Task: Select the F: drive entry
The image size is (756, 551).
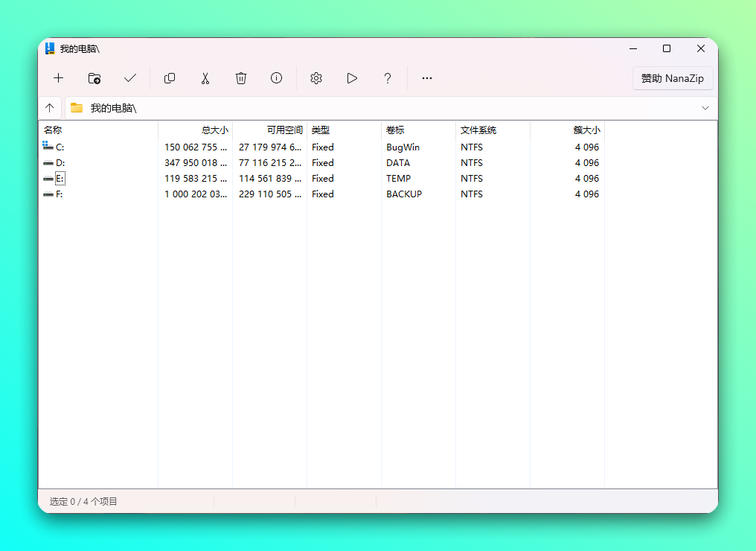Action: pyautogui.click(x=59, y=194)
